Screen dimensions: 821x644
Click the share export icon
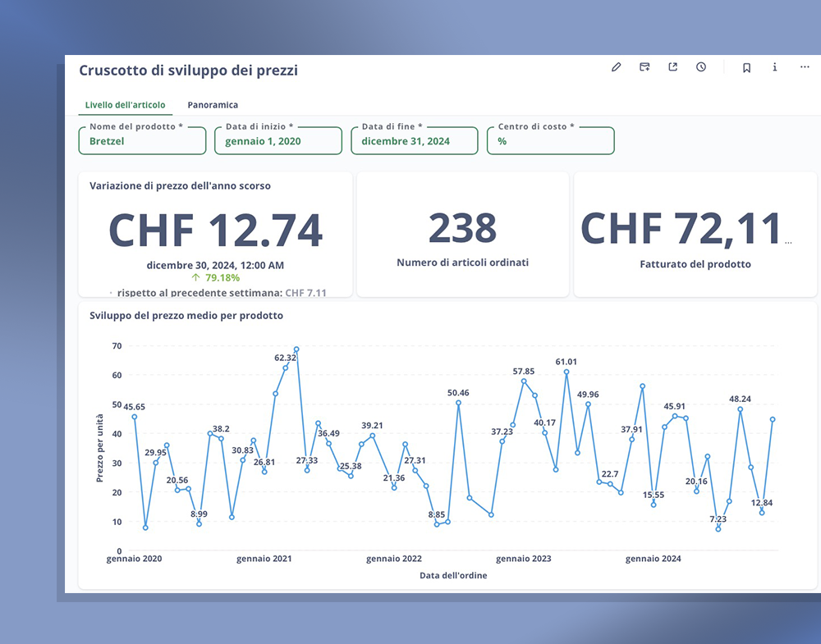coord(673,67)
